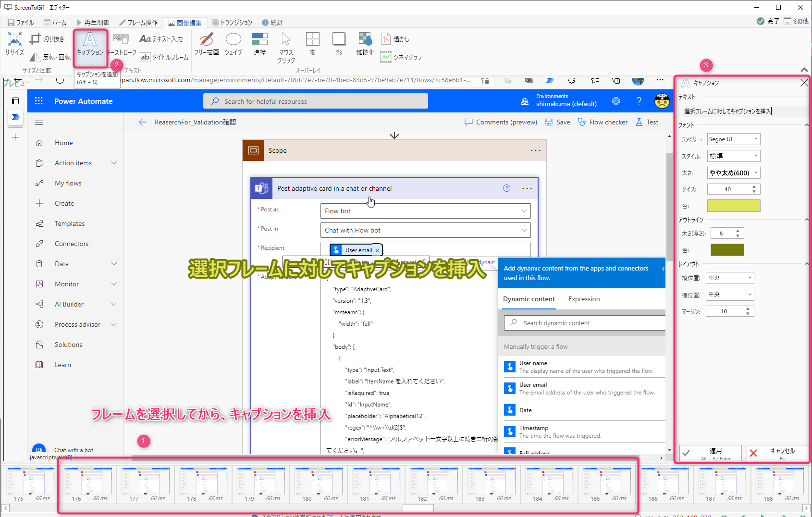Focus the Search dynamic content box
Image resolution: width=812 pixels, height=517 pixels.
[585, 323]
